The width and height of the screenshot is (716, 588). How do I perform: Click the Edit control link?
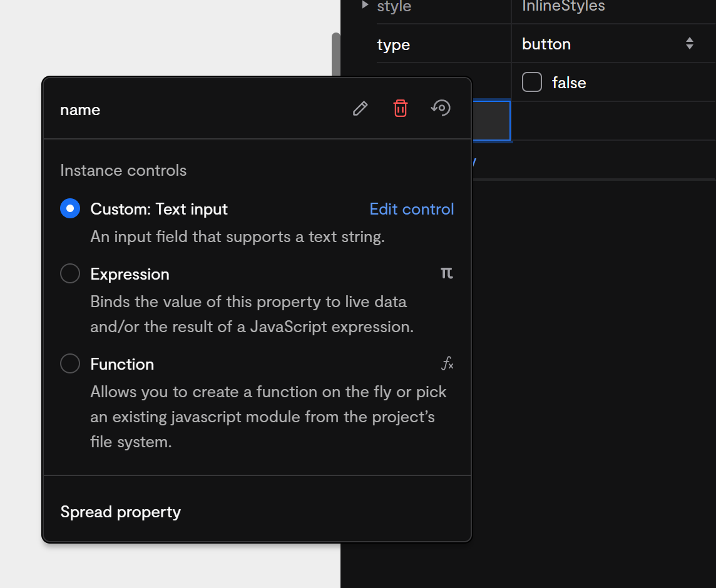click(411, 209)
